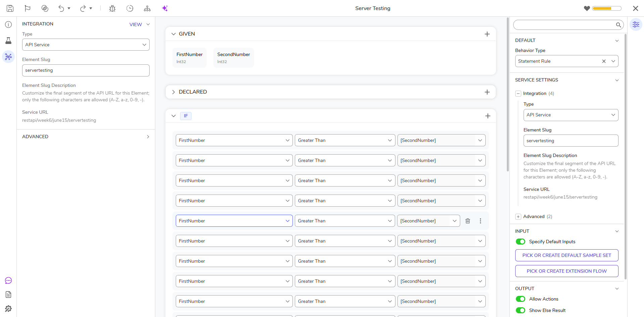Open the blue-outlined FirstNumber dropdown
This screenshot has height=317, width=644.
(x=234, y=221)
